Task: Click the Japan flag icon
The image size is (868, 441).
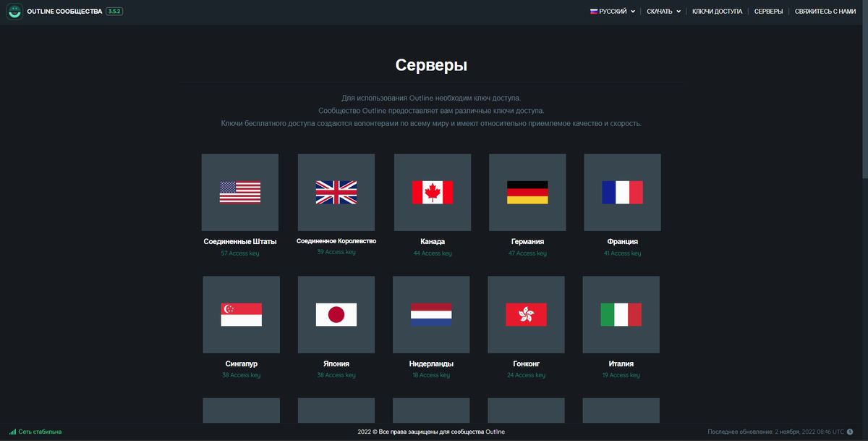Action: [x=336, y=314]
